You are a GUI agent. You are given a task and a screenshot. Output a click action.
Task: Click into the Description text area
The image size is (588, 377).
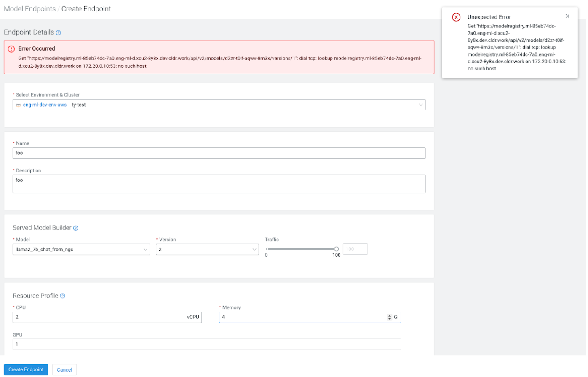[x=219, y=184]
